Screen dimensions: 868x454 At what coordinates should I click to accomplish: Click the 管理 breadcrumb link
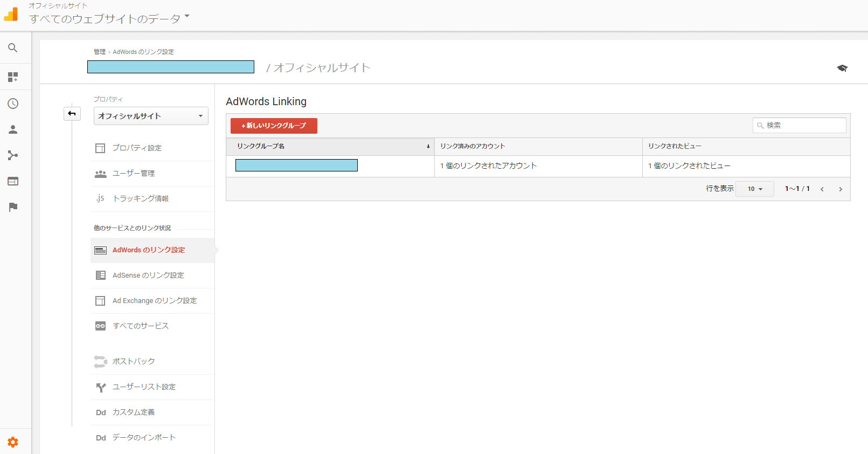(x=100, y=52)
